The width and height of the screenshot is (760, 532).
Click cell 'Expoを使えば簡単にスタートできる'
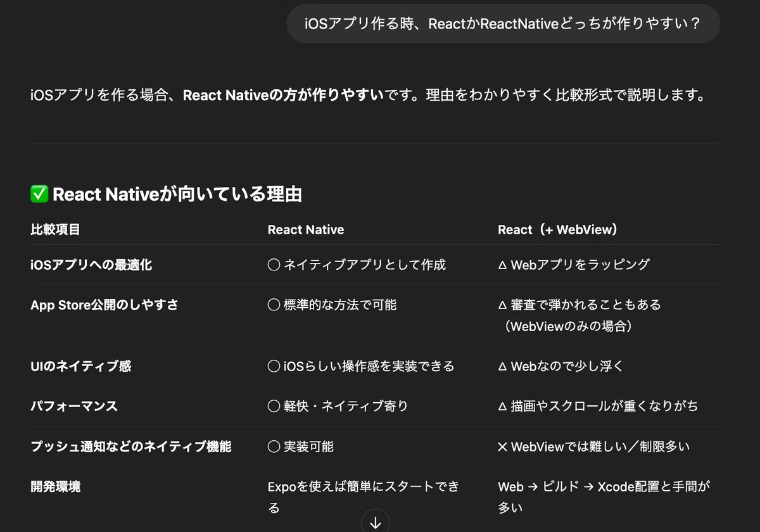364,497
